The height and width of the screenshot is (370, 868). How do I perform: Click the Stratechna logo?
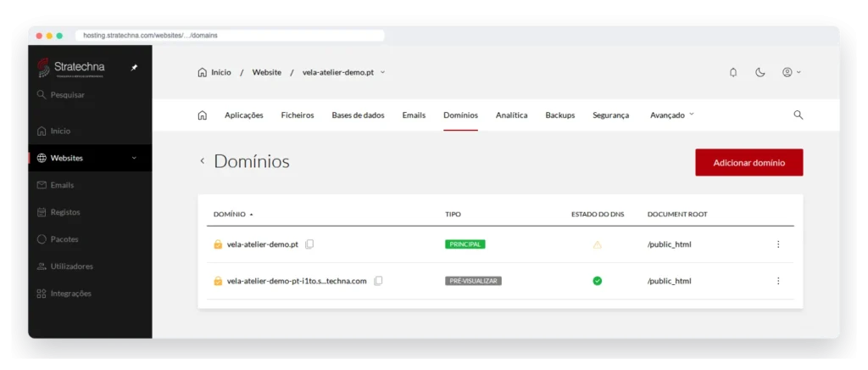click(71, 68)
